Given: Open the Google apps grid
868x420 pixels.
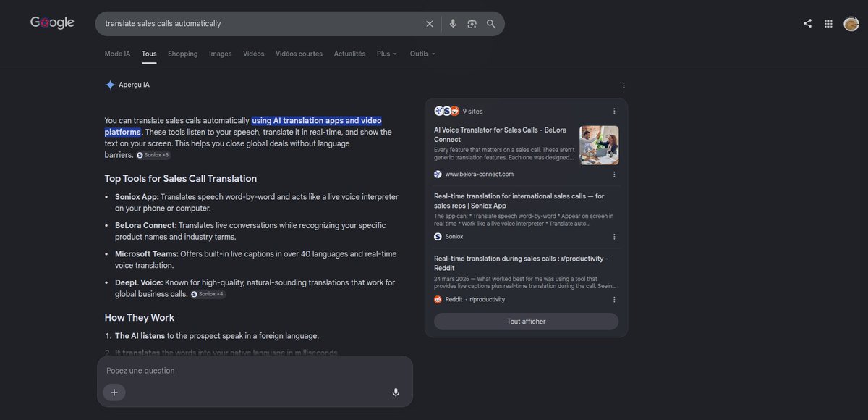Looking at the screenshot, I should click(x=828, y=23).
